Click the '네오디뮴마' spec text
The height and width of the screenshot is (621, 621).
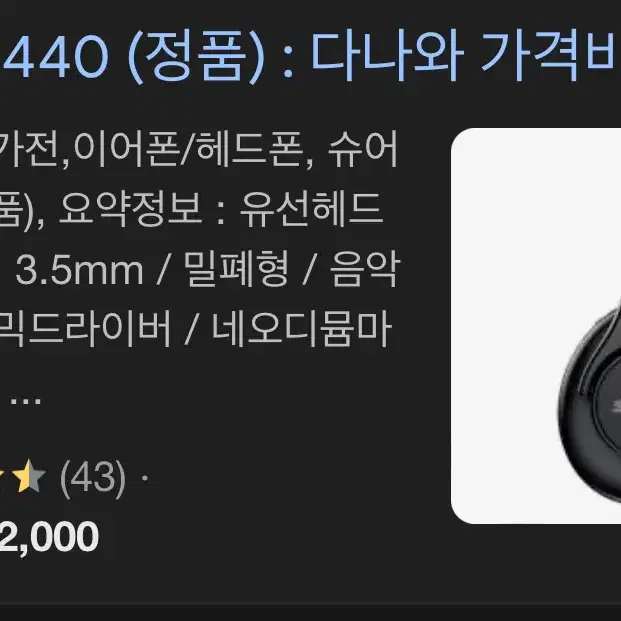coord(302,329)
